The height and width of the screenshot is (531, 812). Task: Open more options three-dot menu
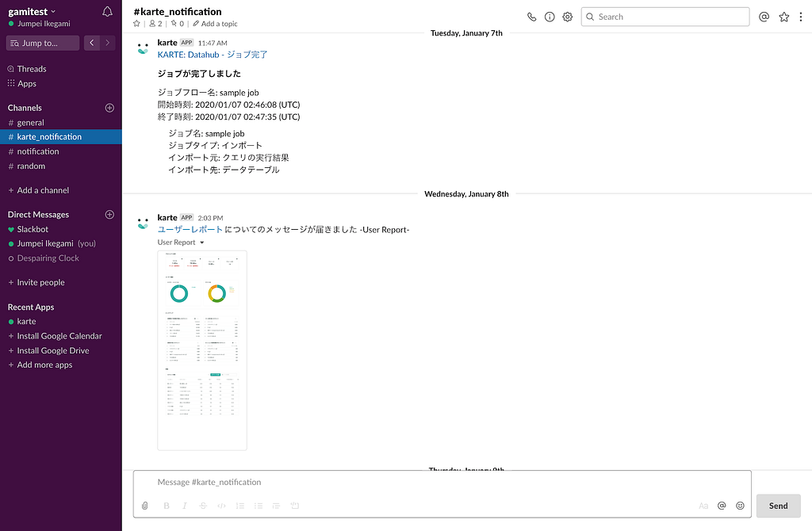tap(801, 17)
